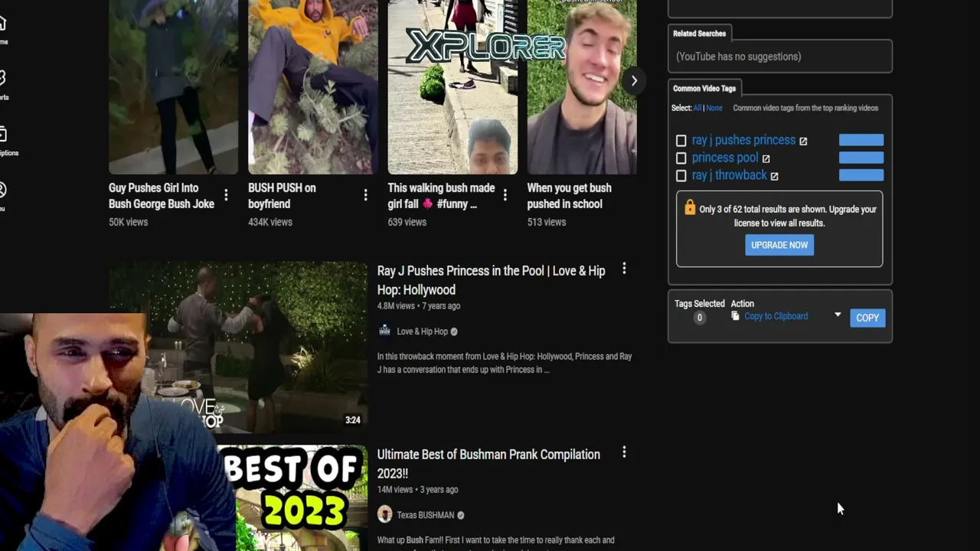Open the "BUSH PUSH on boyfriend" short thumbnail

[312, 87]
